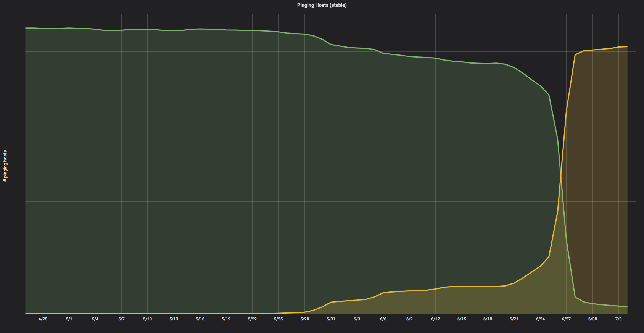Select the 6/21 date label
Screen dimensions: 644x333
(x=514, y=319)
